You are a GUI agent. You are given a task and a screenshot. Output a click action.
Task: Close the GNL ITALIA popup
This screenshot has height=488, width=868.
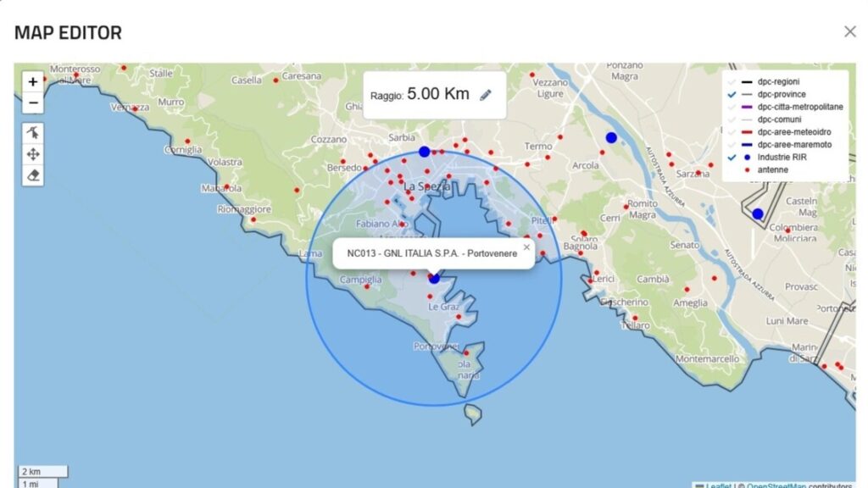click(526, 247)
